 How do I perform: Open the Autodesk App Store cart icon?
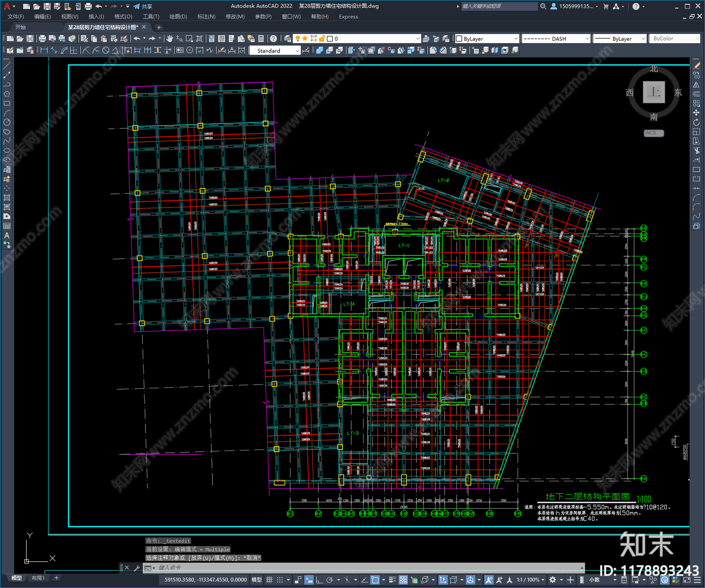(606, 6)
